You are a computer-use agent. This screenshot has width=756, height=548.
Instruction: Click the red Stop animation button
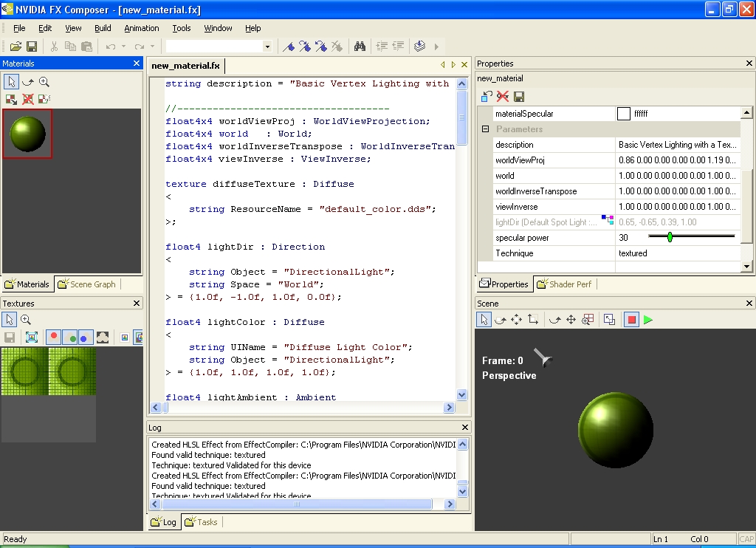click(632, 320)
